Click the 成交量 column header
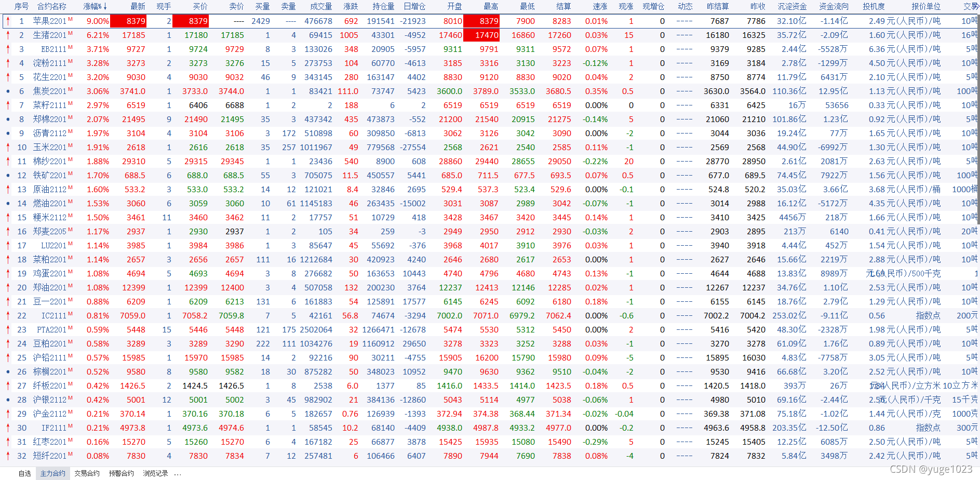This screenshot has width=980, height=480. (x=321, y=6)
